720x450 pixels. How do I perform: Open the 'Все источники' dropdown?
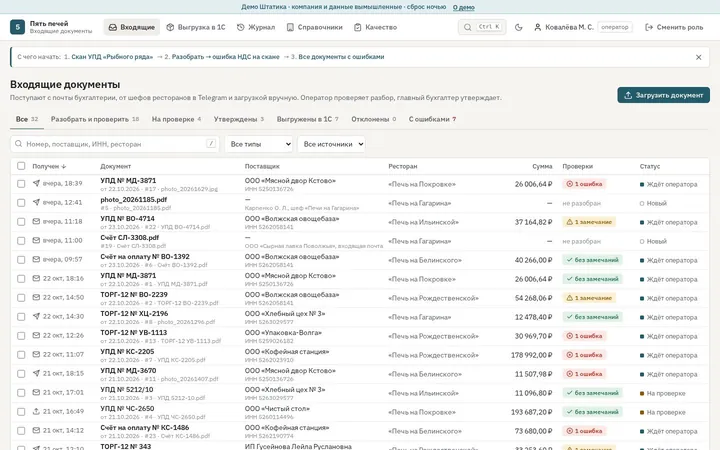click(331, 144)
